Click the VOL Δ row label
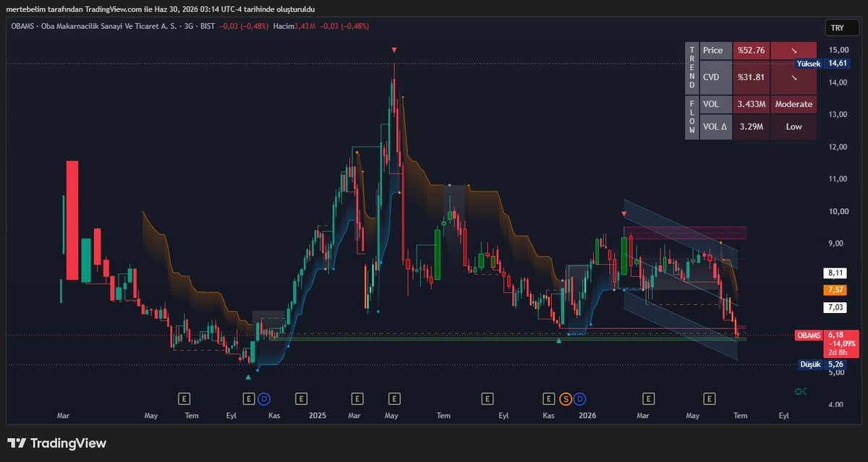Image resolution: width=868 pixels, height=462 pixels. click(x=716, y=127)
